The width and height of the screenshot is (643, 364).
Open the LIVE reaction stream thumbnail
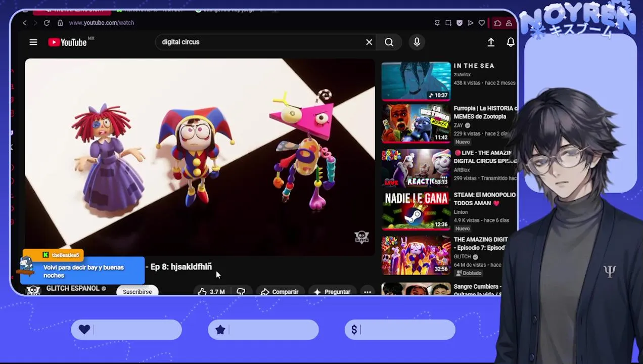[416, 167]
